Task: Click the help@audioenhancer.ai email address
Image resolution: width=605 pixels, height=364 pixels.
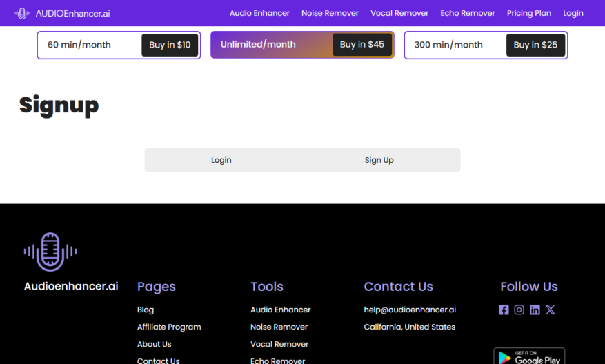Action: pos(410,310)
